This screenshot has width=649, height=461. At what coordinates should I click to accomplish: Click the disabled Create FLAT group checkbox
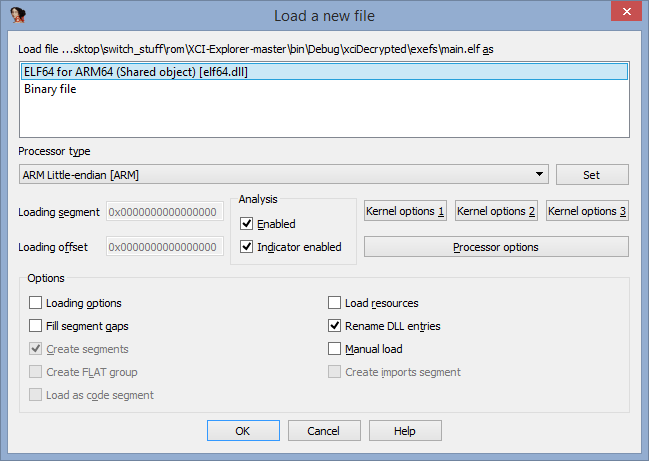pyautogui.click(x=35, y=372)
